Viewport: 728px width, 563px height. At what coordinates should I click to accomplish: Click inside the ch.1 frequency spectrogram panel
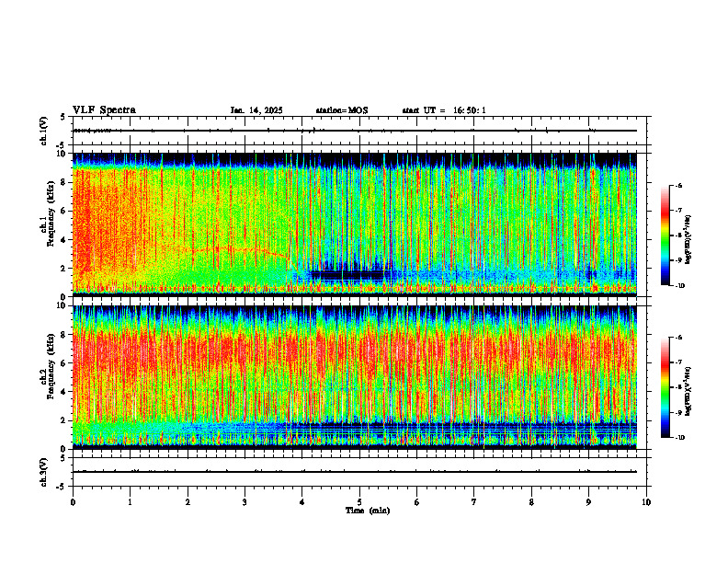pyautogui.click(x=355, y=224)
